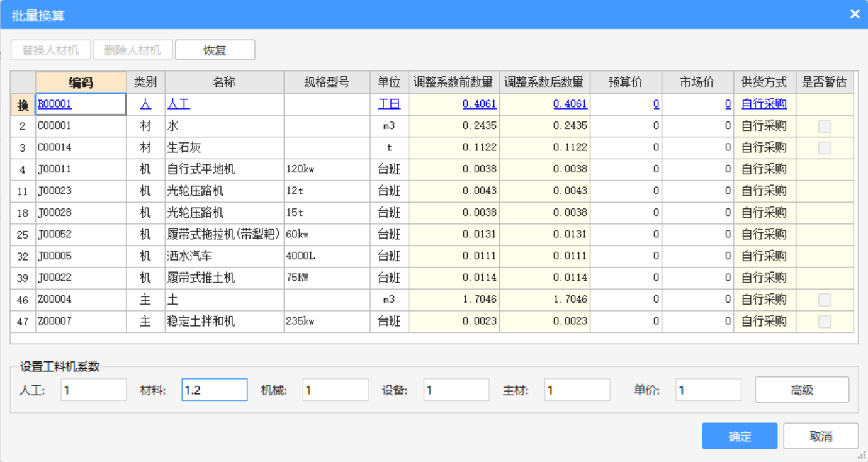Select the 机械 coefficient input box
This screenshot has width=868, height=462.
click(335, 390)
